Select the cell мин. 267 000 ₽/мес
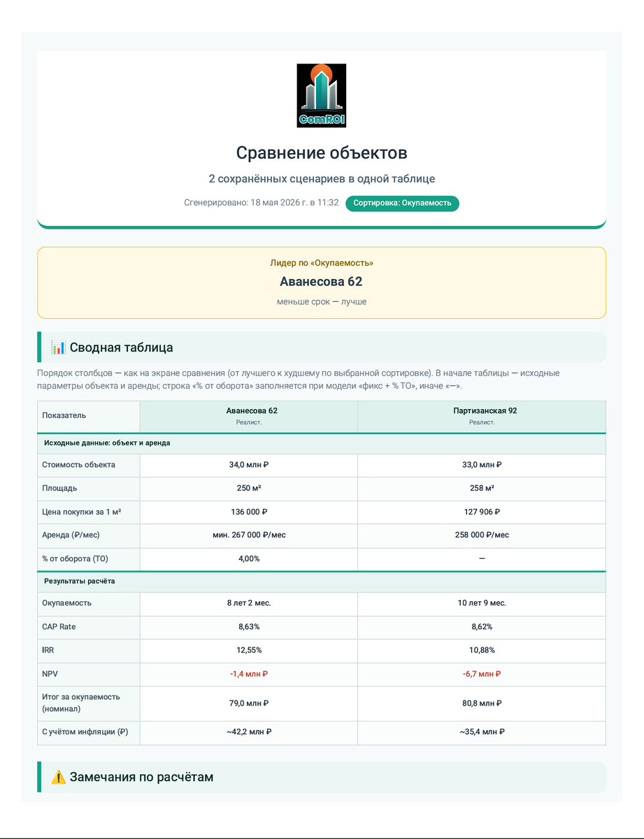 pyautogui.click(x=249, y=535)
